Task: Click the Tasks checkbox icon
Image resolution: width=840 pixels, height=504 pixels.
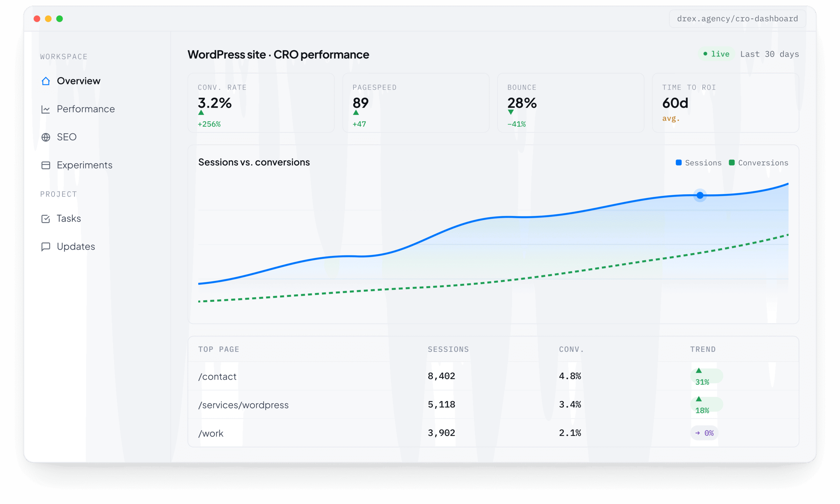Action: [46, 219]
